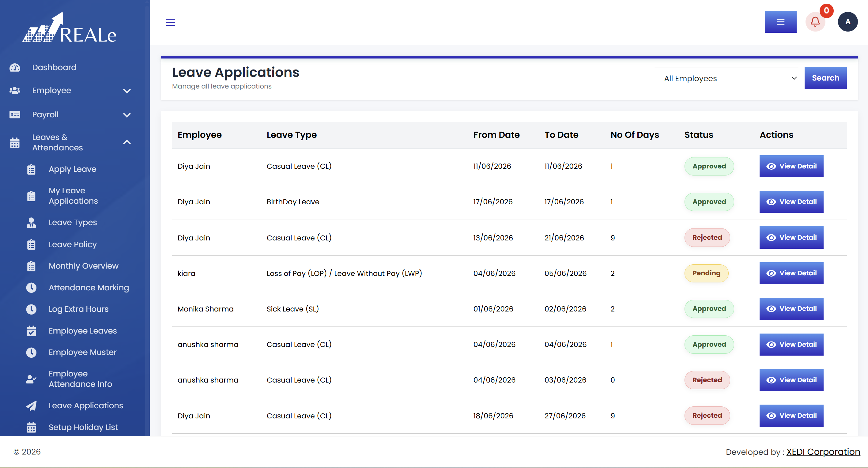The width and height of the screenshot is (868, 468).
Task: Expand the Payroll menu chevron
Action: tap(127, 115)
